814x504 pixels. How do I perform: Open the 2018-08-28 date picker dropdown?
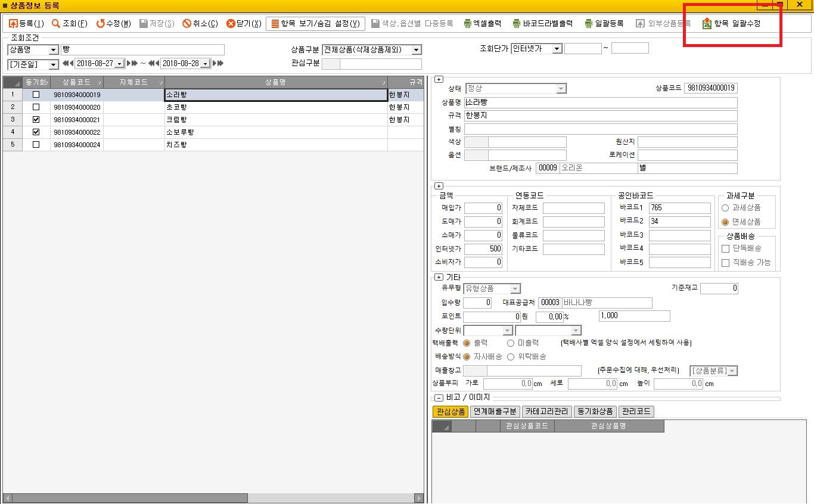pyautogui.click(x=205, y=63)
